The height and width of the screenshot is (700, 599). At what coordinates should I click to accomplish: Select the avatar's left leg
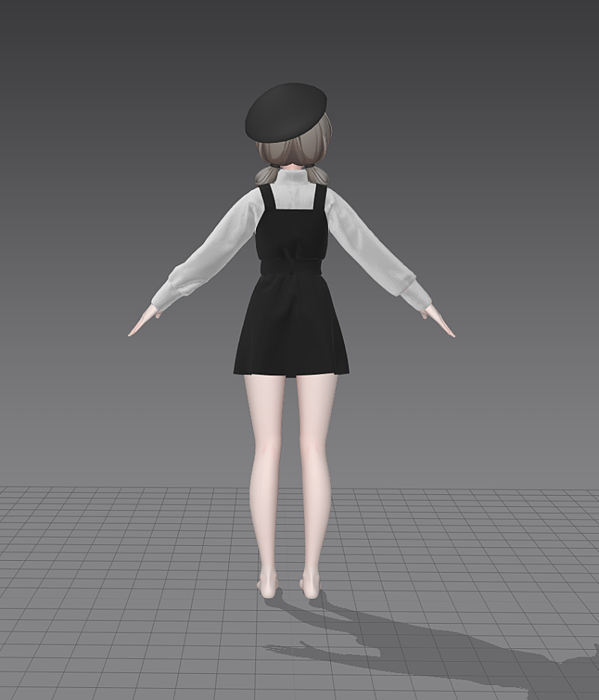coord(266,464)
